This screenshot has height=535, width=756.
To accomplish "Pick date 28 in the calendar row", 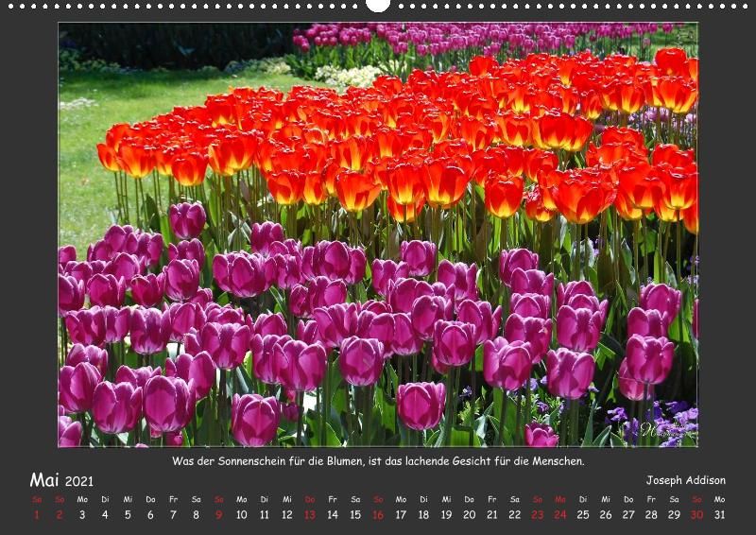I will point(651,515).
